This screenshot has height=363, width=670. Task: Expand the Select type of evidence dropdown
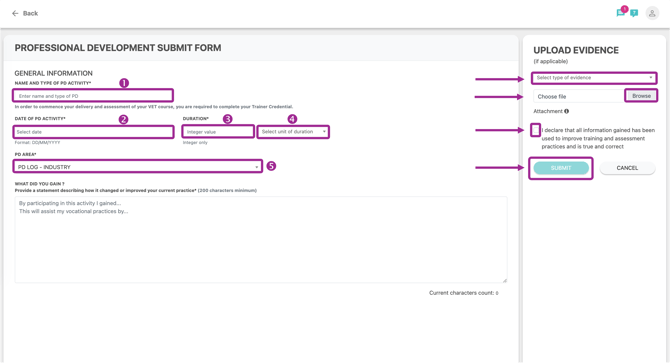[594, 78]
